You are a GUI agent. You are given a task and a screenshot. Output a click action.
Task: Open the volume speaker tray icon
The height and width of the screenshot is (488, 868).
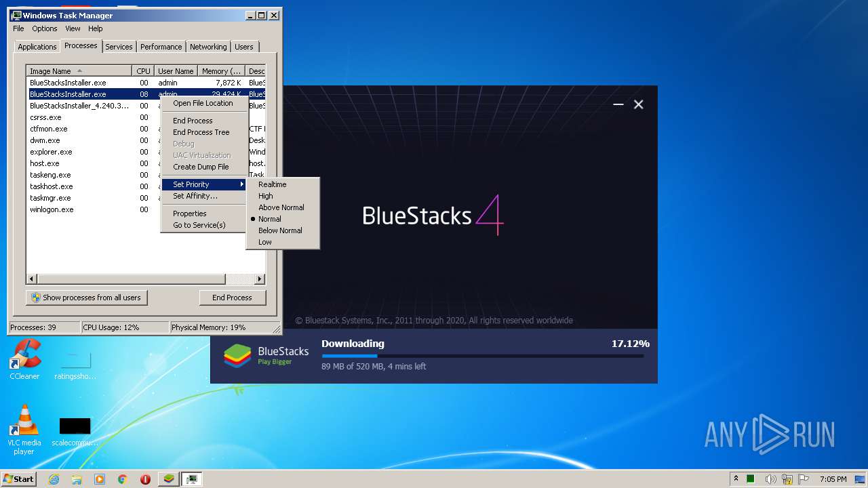(x=770, y=479)
